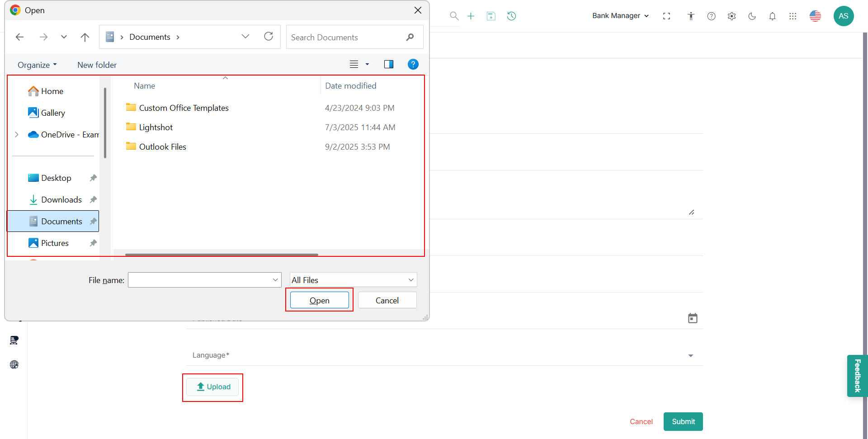This screenshot has width=868, height=439.
Task: Expand the Bank Manager role dropdown
Action: (x=620, y=16)
